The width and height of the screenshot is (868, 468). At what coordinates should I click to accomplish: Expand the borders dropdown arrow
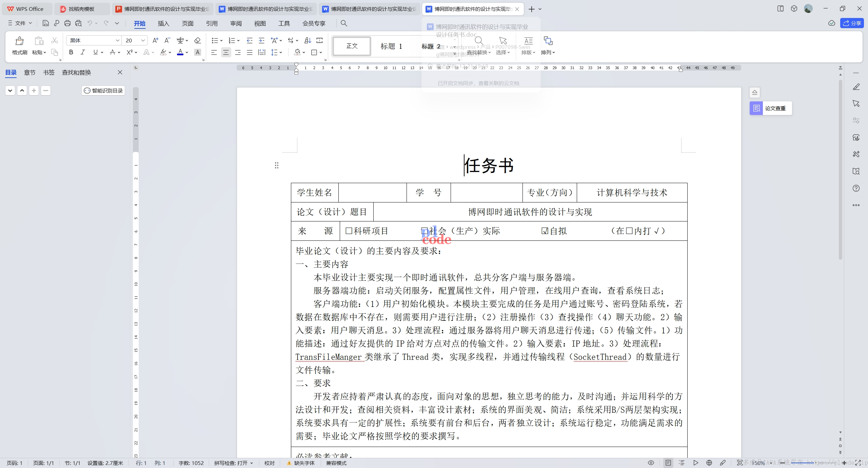click(320, 53)
